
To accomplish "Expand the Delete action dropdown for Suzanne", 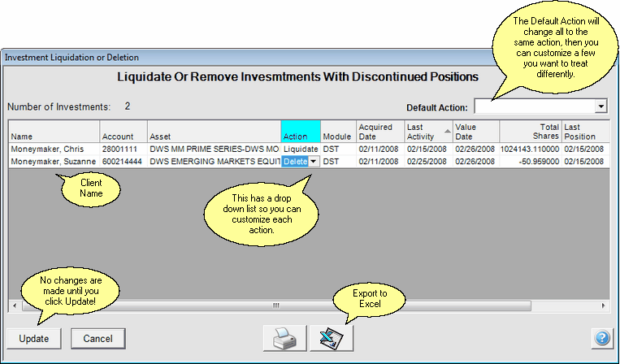I will pyautogui.click(x=314, y=162).
